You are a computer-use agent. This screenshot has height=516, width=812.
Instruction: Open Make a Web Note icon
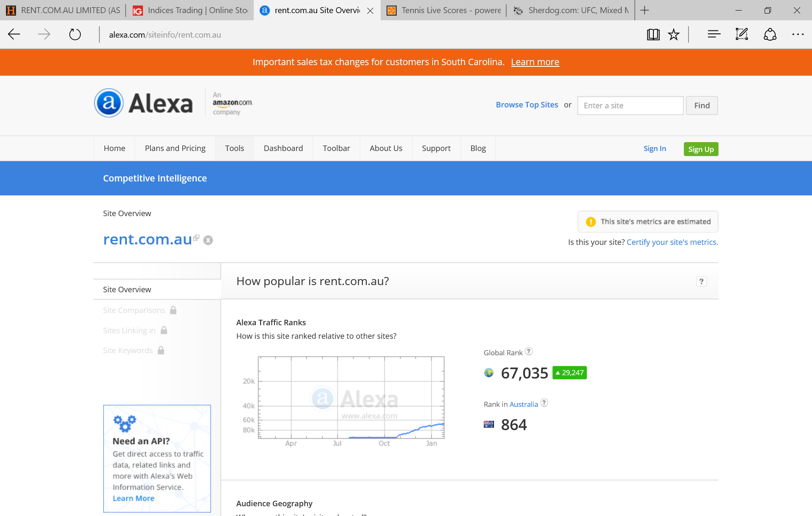(742, 34)
